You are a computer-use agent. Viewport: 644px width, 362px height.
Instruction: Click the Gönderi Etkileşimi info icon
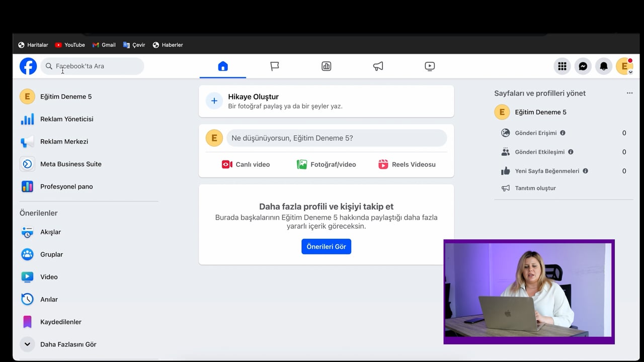(571, 152)
